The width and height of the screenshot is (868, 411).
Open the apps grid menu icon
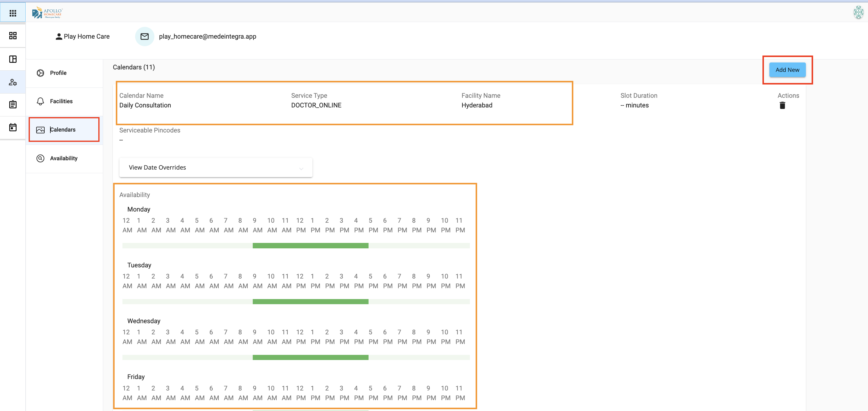click(13, 13)
